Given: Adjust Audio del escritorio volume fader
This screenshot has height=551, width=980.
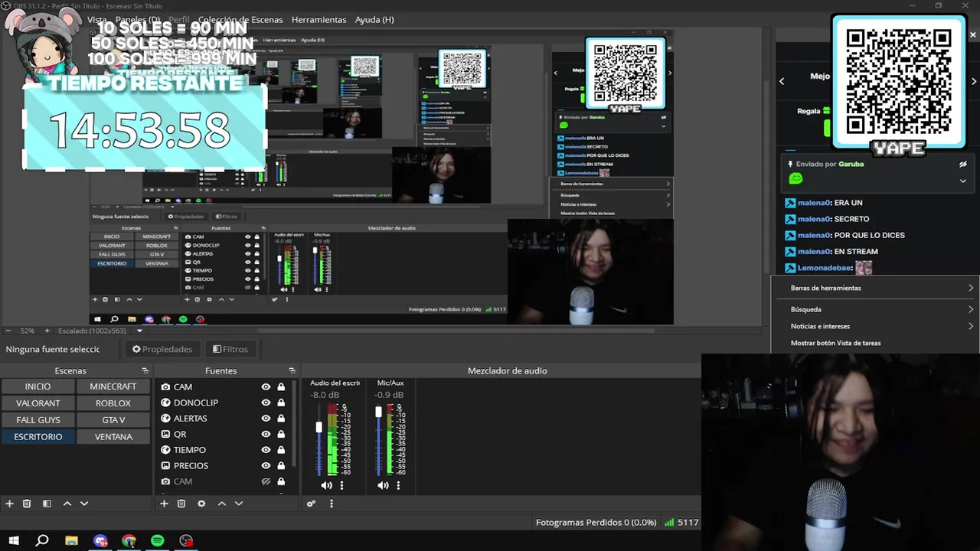Looking at the screenshot, I should tap(319, 427).
